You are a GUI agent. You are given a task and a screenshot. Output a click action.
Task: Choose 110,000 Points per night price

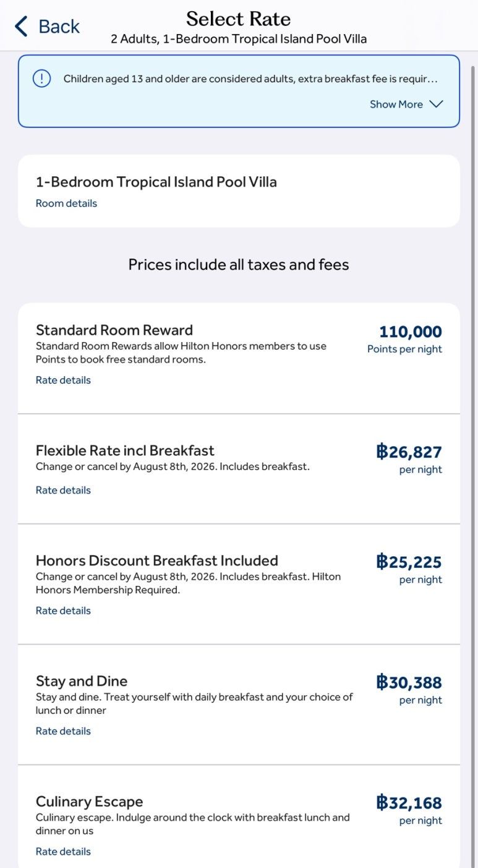405,339
